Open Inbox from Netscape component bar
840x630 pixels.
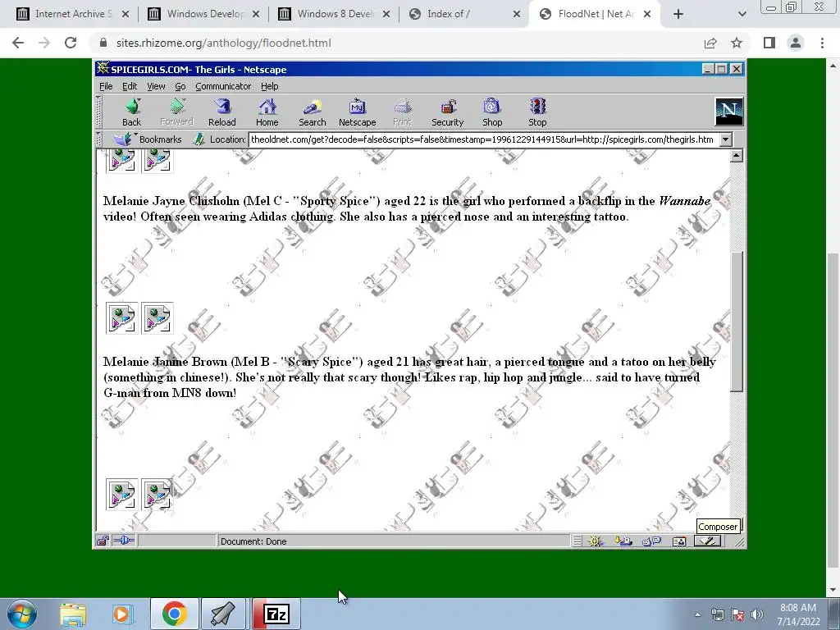pos(623,541)
